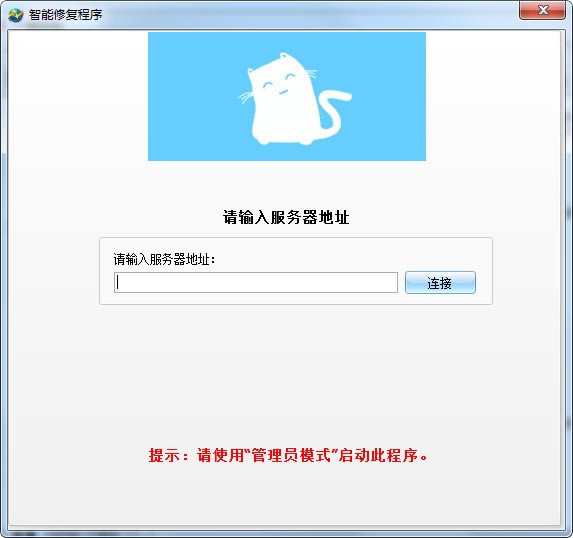Click the 请输入服务器地址: field label

point(164,259)
